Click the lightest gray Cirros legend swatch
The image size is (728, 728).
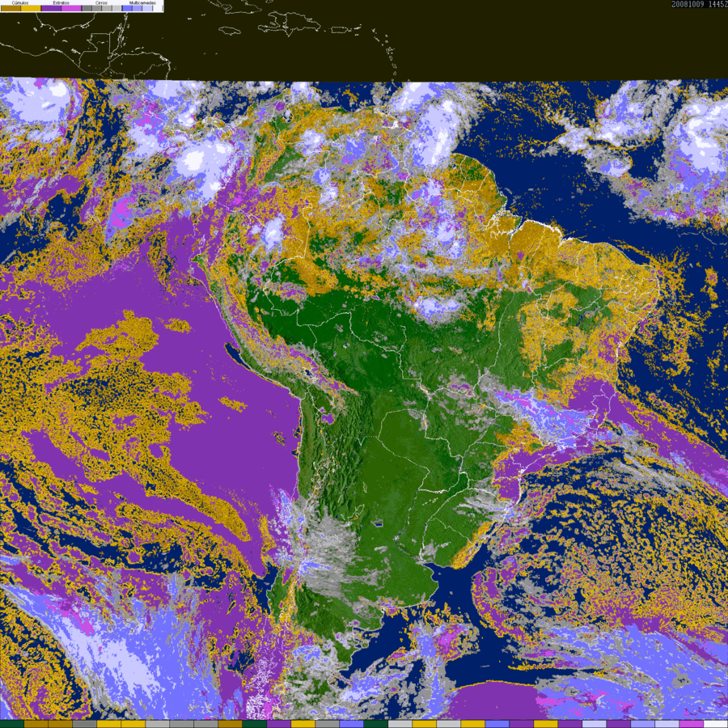[x=117, y=8]
